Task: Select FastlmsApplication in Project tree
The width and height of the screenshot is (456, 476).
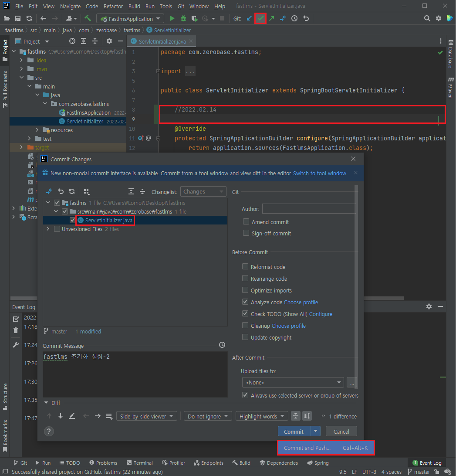Action: (88, 112)
